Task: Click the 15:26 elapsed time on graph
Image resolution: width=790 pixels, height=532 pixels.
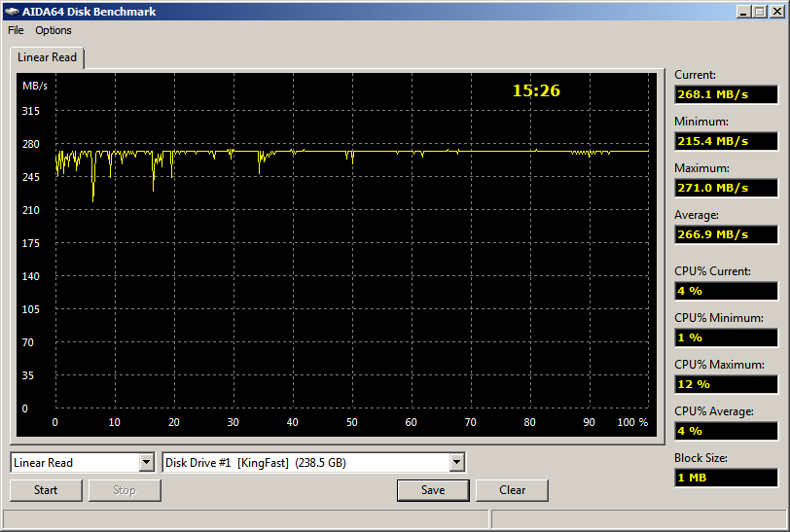Action: pyautogui.click(x=536, y=90)
